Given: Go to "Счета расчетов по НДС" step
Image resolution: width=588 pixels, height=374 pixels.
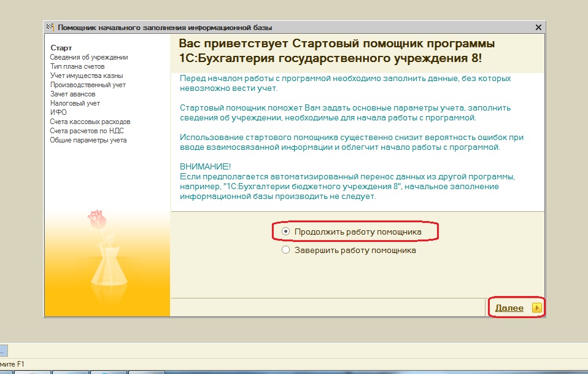Looking at the screenshot, I should coord(87,131).
